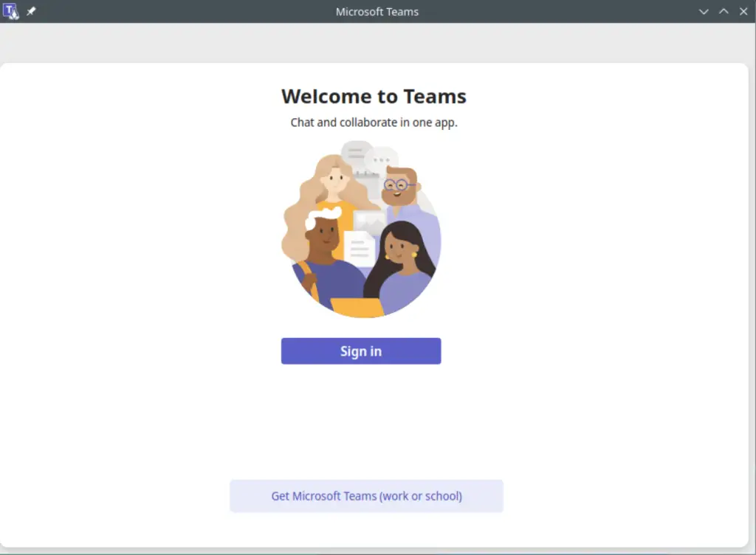Click the Welcome to Teams heading
Viewport: 756px width, 555px height.
point(374,96)
